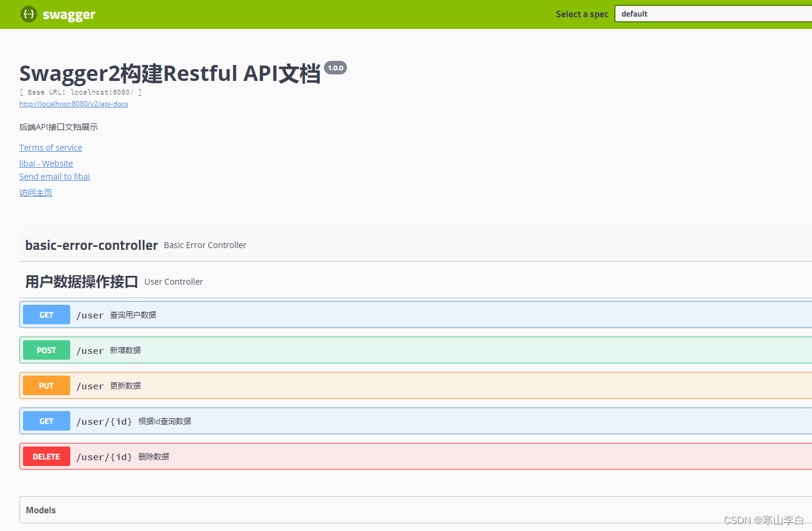Screen dimensions: 812x531
Task: Click the PUT method badge
Action: click(x=47, y=386)
